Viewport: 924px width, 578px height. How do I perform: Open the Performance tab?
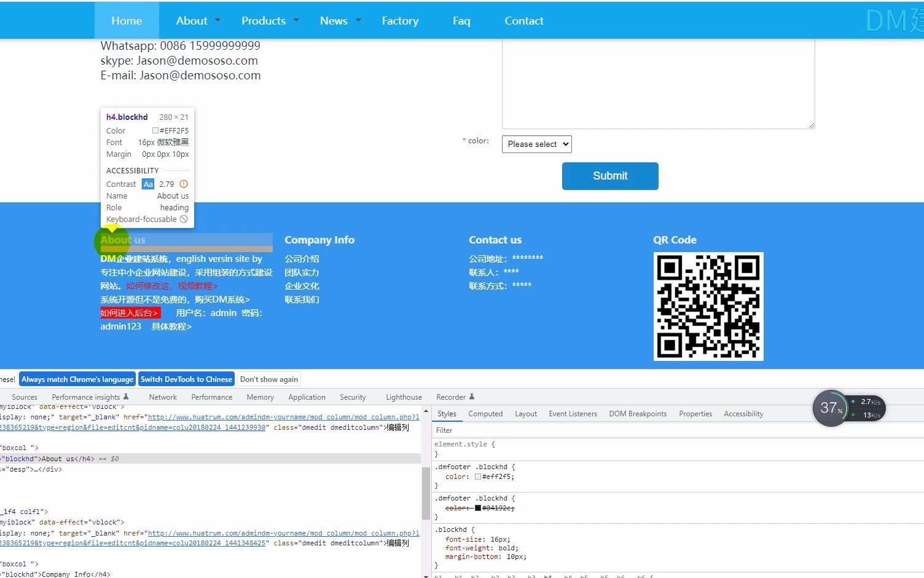212,397
